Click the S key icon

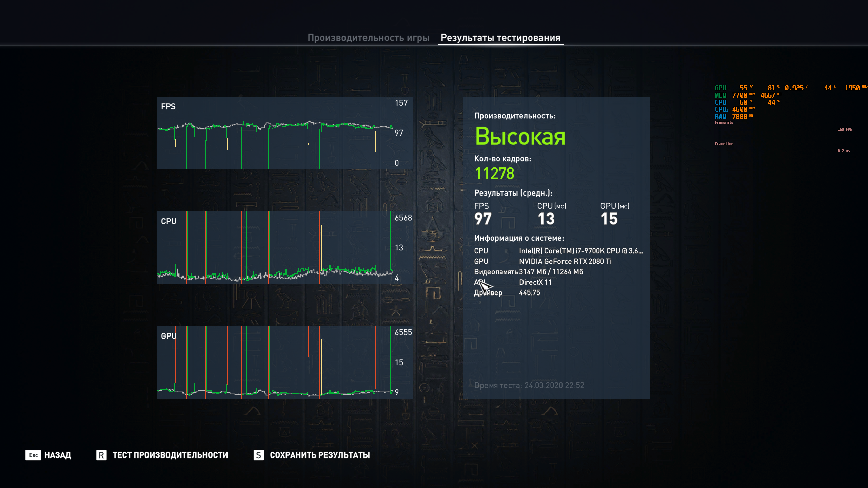258,455
